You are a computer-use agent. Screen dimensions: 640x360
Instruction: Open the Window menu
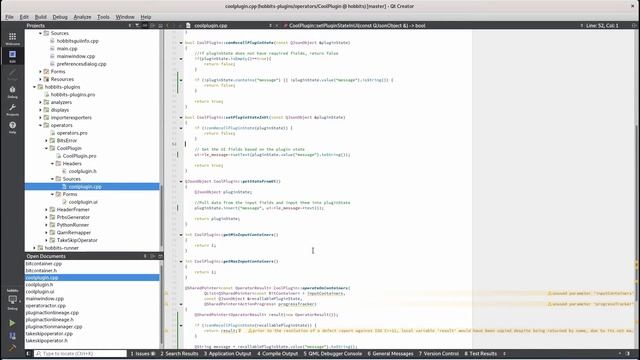click(x=125, y=17)
